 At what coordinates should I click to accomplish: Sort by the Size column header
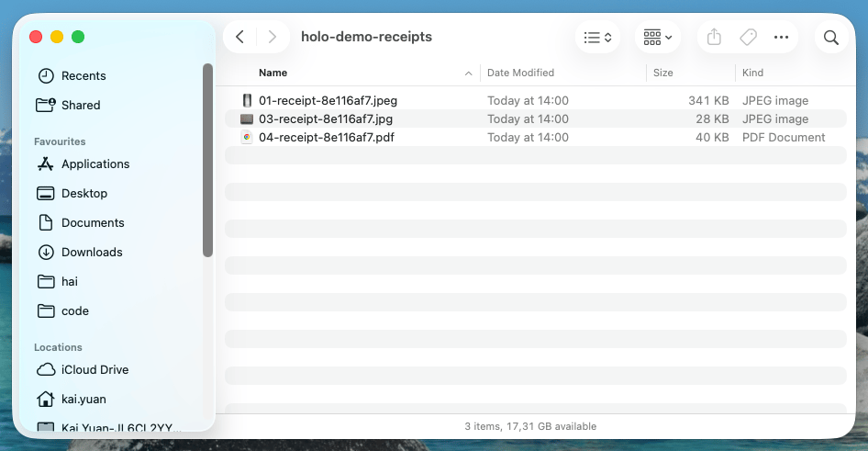[662, 73]
